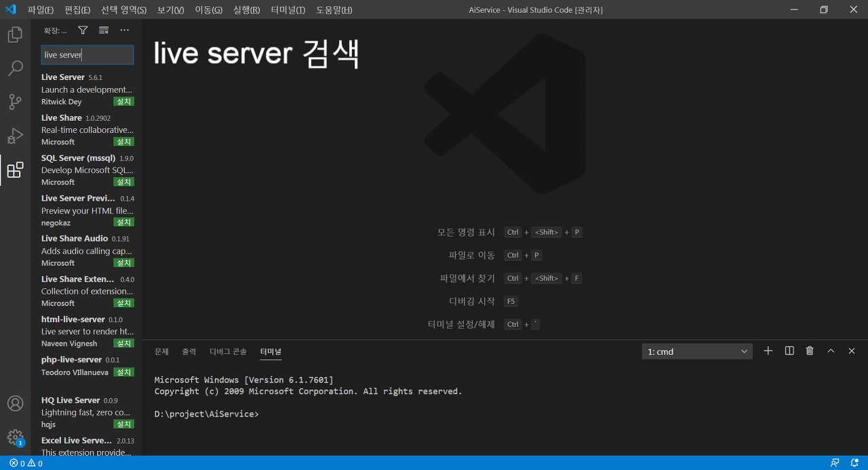Install the Live Share extension

pyautogui.click(x=124, y=142)
